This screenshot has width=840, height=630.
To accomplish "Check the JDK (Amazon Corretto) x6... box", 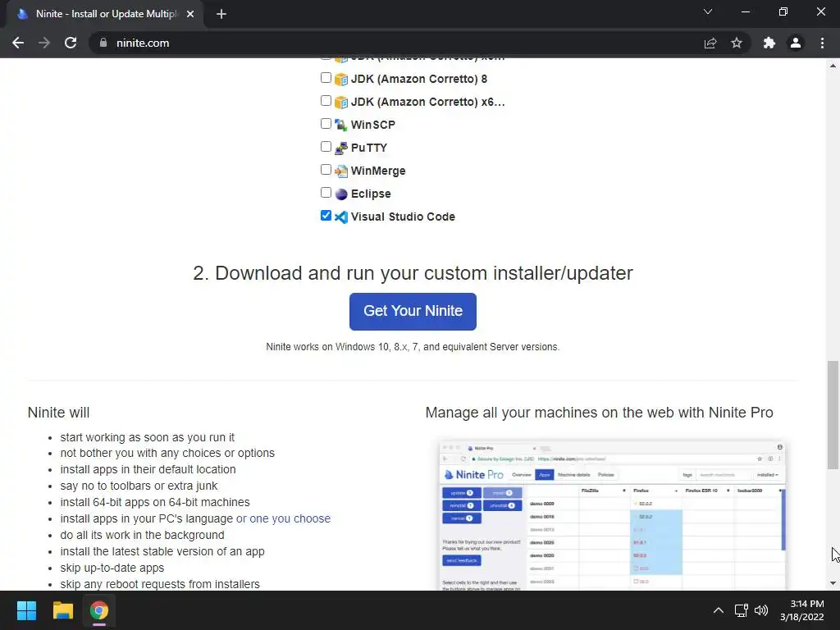I will pyautogui.click(x=326, y=101).
